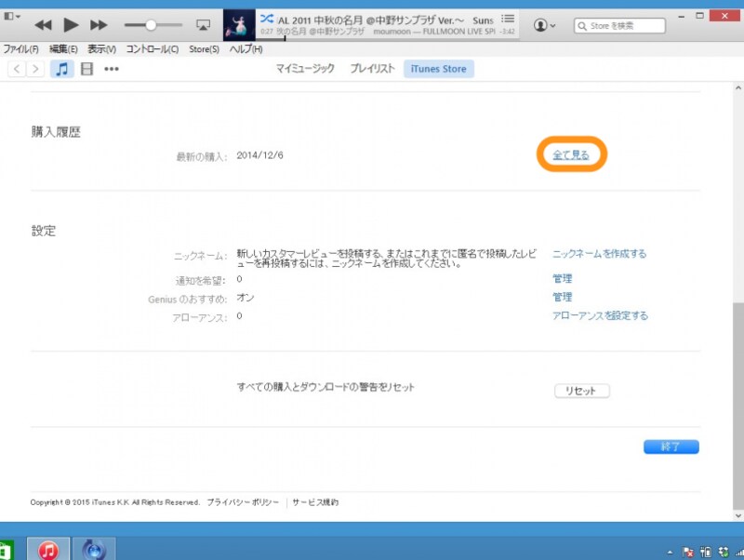Open サービス規約 footer link
The width and height of the screenshot is (744, 560).
(x=315, y=502)
